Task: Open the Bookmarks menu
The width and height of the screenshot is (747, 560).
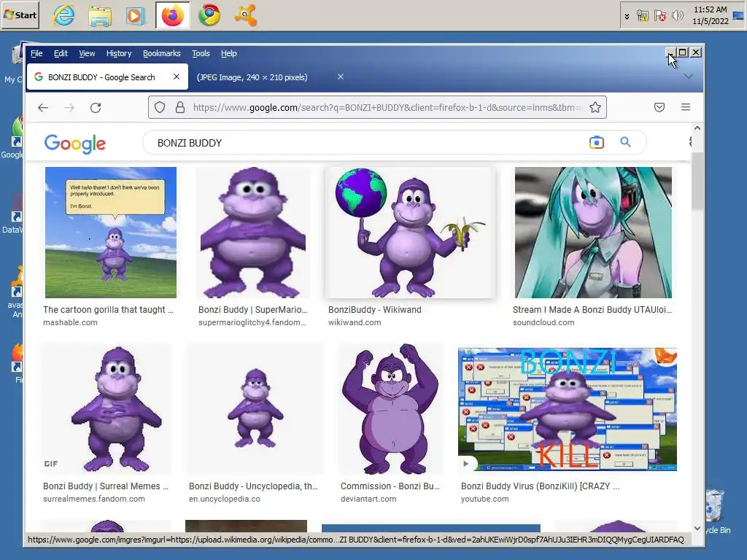Action: tap(161, 53)
